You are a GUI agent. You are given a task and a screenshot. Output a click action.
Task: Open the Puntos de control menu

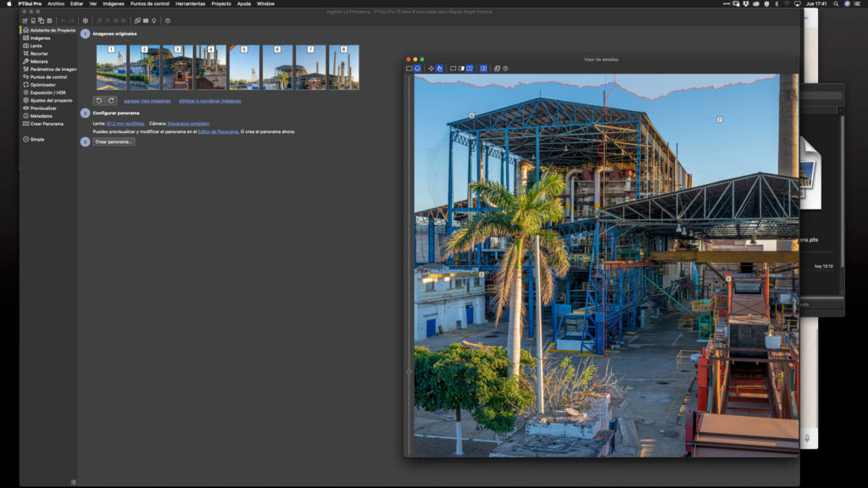click(150, 3)
